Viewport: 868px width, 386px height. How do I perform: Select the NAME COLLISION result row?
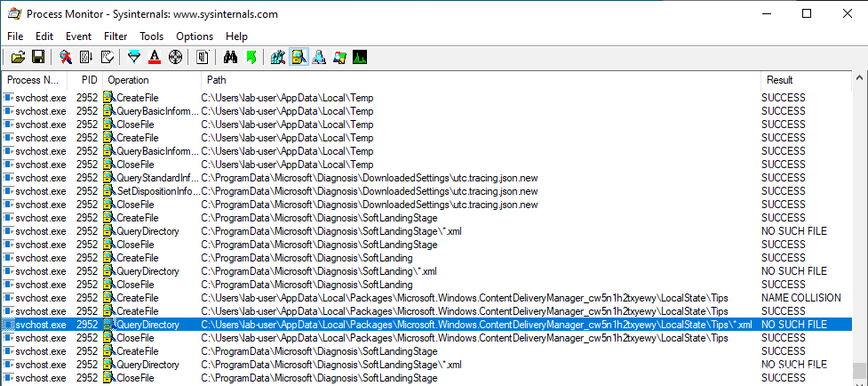point(426,298)
